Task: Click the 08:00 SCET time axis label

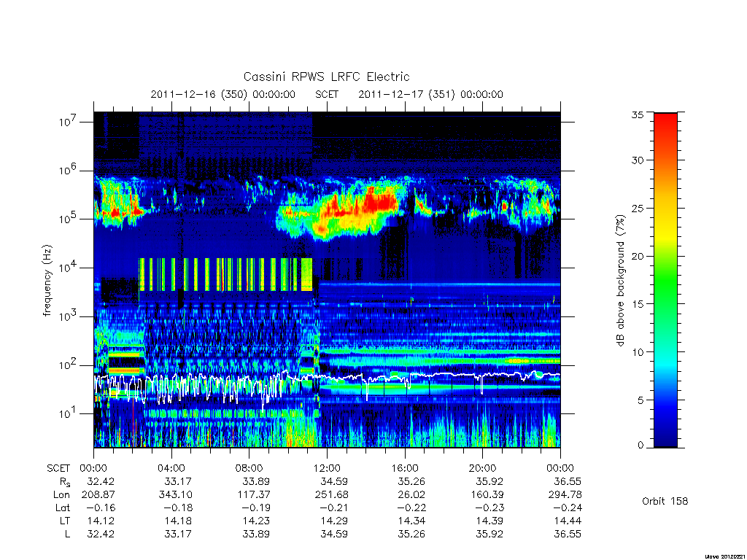Action: tap(249, 468)
